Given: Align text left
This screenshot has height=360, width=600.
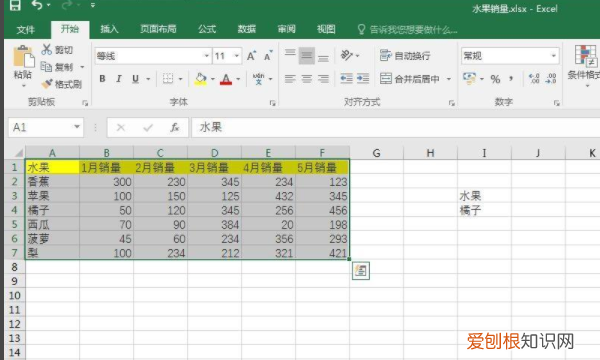Looking at the screenshot, I should [x=290, y=79].
